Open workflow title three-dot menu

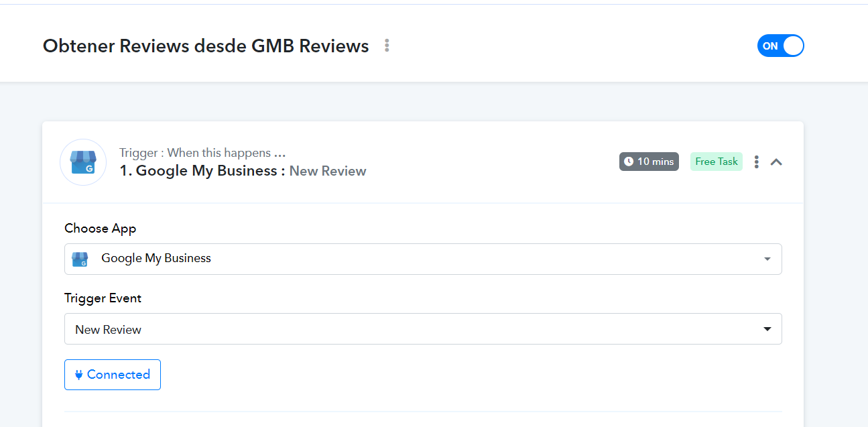click(x=387, y=46)
